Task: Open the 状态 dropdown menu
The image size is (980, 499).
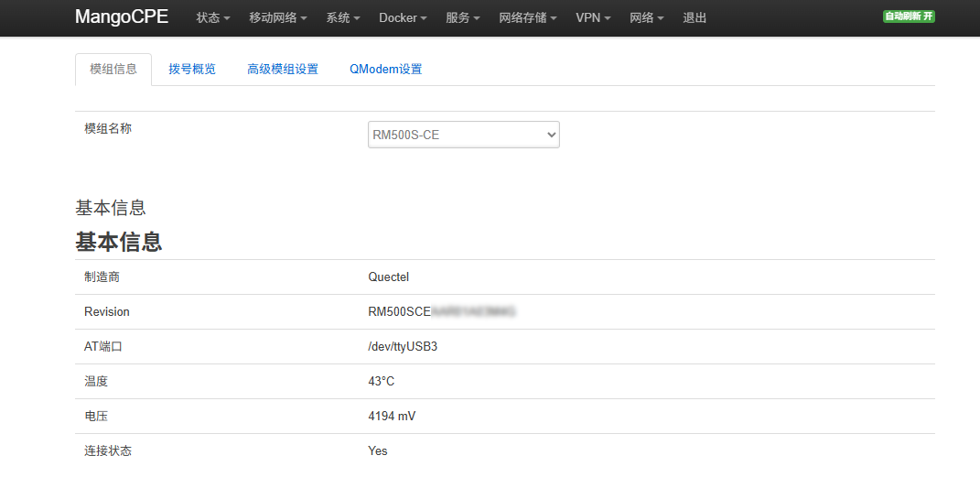Action: click(x=213, y=18)
